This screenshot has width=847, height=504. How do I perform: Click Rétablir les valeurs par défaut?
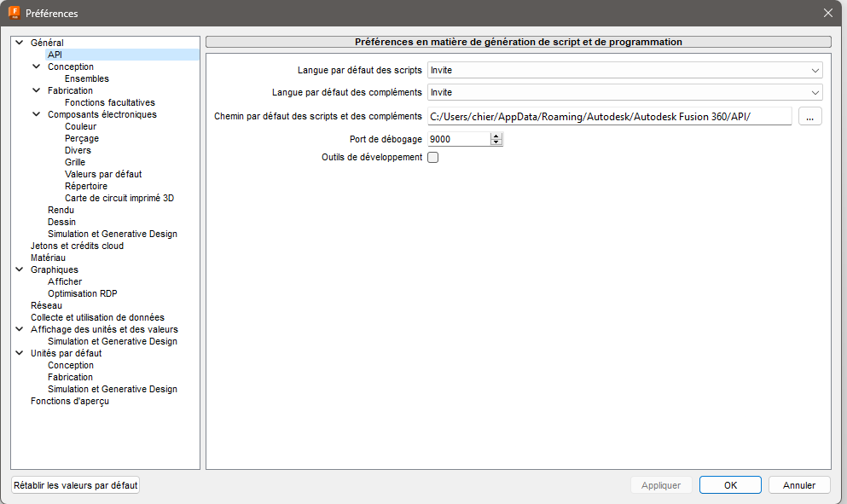click(x=76, y=485)
